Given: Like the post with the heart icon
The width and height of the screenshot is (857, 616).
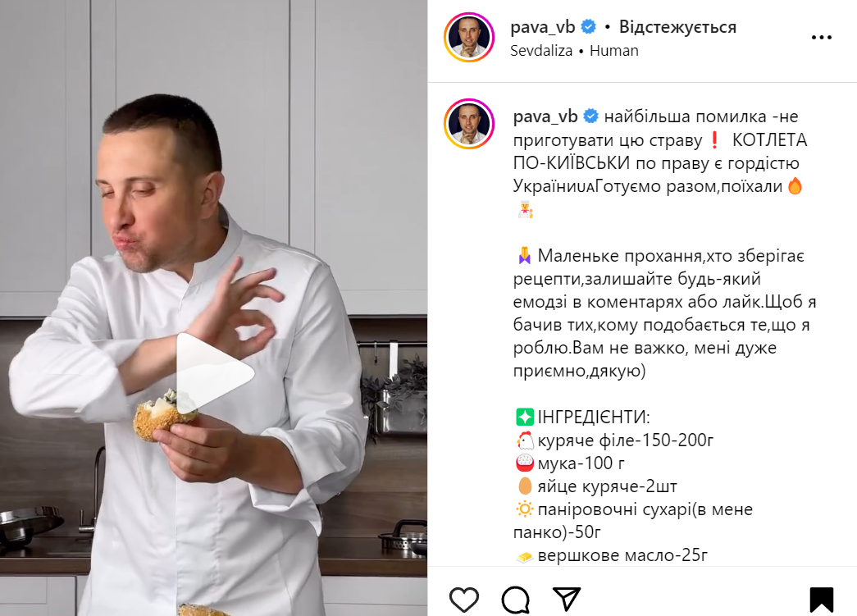Looking at the screenshot, I should 464,600.
